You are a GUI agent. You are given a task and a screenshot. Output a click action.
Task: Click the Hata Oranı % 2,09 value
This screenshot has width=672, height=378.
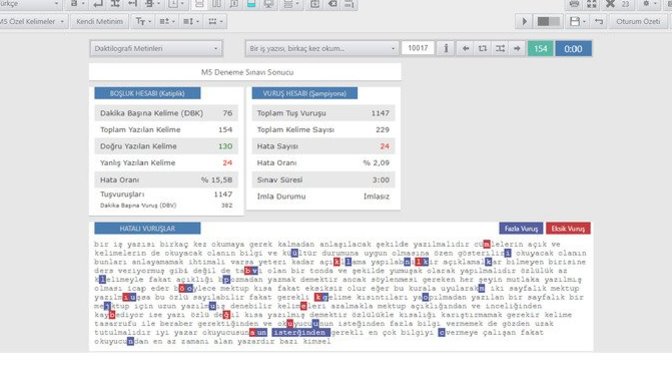tap(376, 163)
